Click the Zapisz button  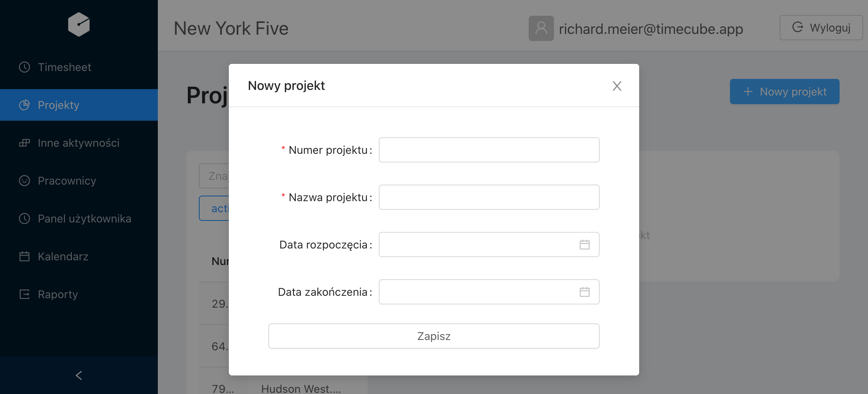coord(434,336)
